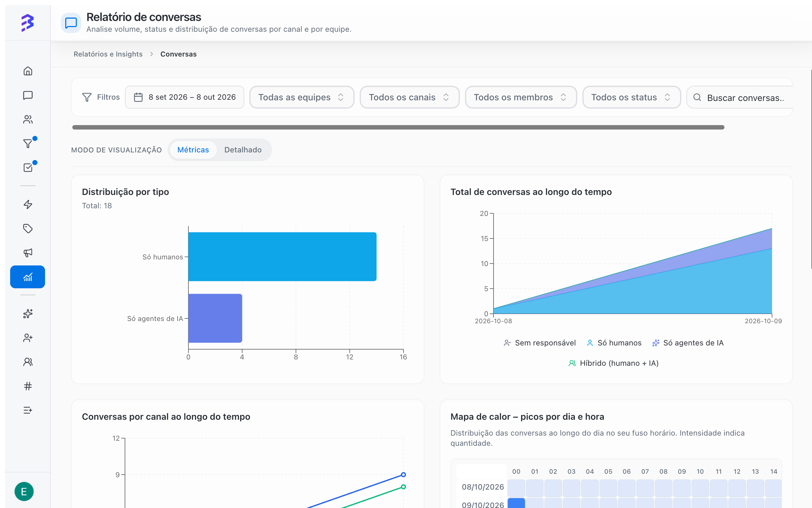This screenshot has width=812, height=508.
Task: Click the Total: 18 text
Action: (97, 206)
